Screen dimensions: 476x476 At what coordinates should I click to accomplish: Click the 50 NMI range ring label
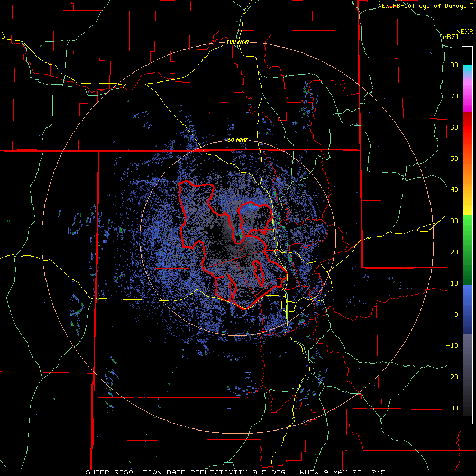click(x=237, y=140)
